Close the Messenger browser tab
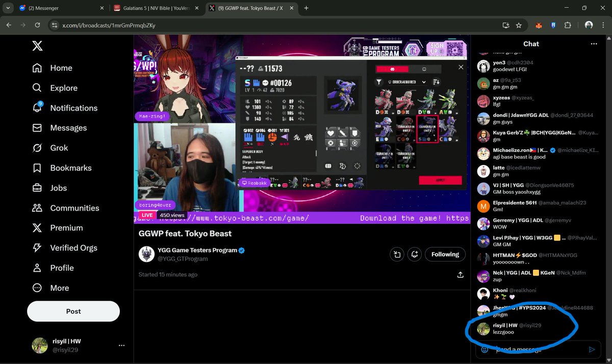 click(101, 8)
